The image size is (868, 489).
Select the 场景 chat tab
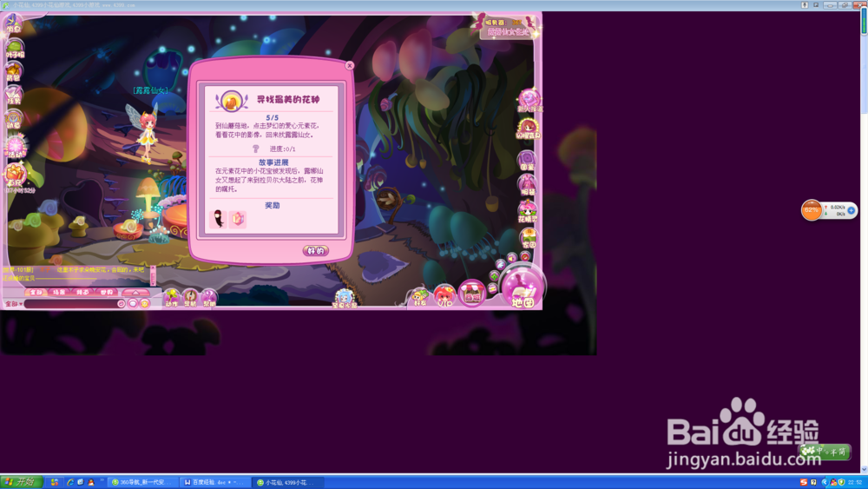pyautogui.click(x=59, y=292)
